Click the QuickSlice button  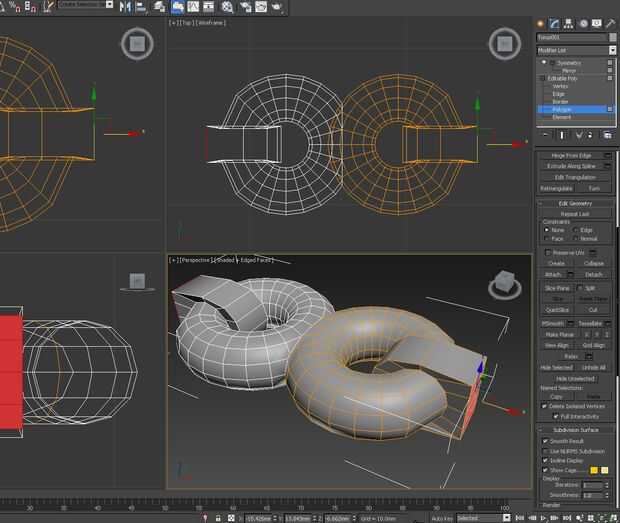pos(558,310)
